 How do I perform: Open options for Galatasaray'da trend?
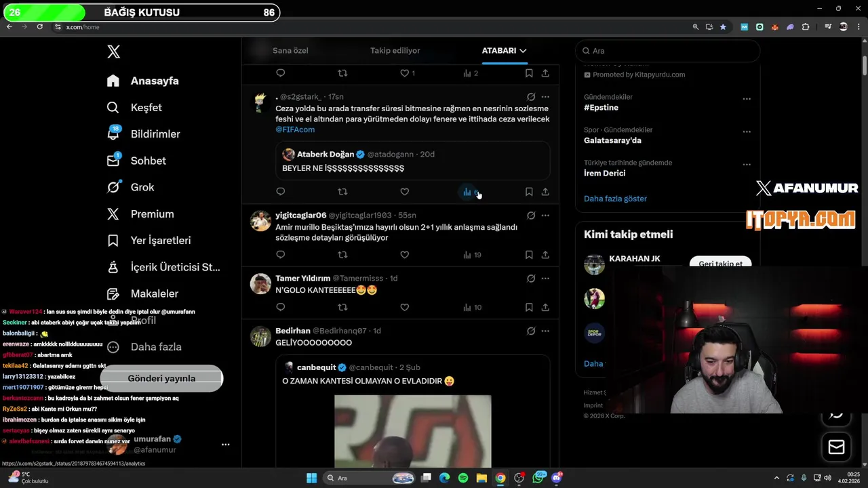[x=747, y=131]
